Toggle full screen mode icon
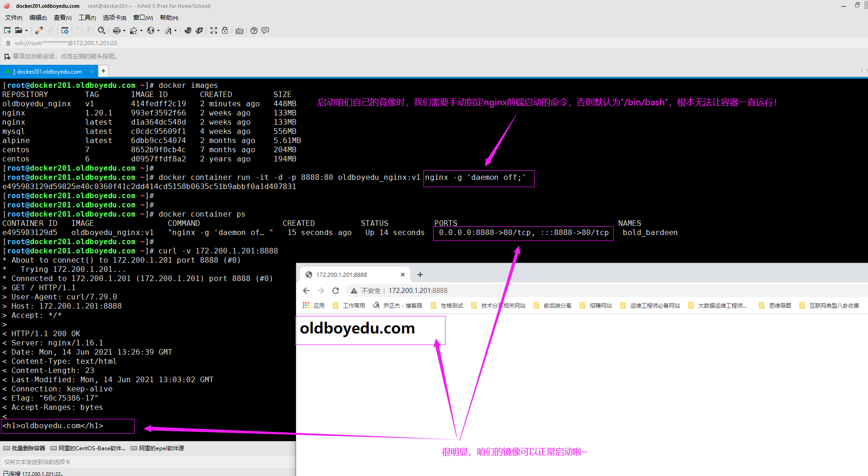Screen dimensions: 868x476 coord(214,30)
